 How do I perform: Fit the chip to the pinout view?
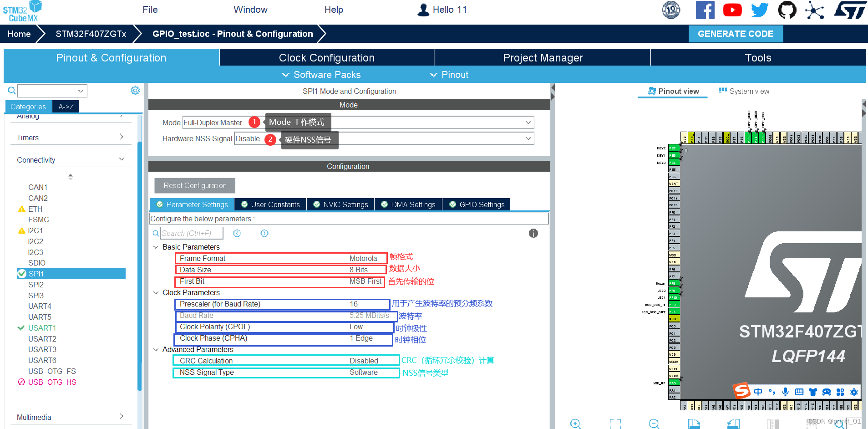615,424
